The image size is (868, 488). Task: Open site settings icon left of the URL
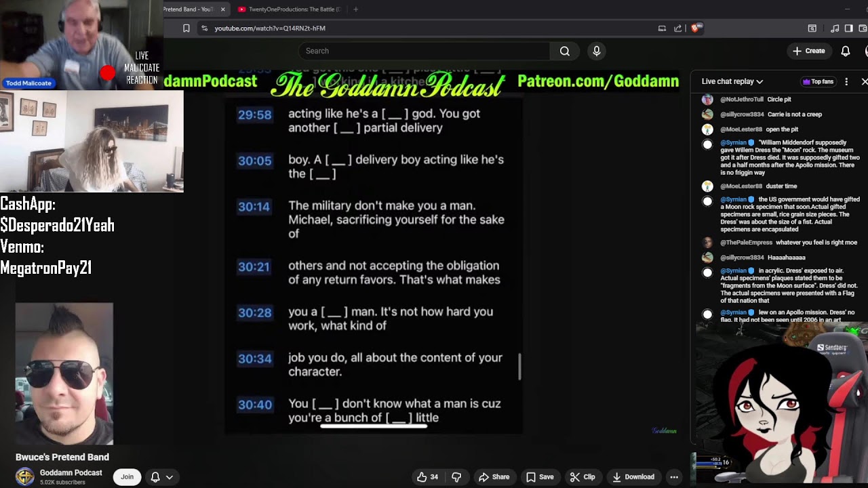(204, 28)
